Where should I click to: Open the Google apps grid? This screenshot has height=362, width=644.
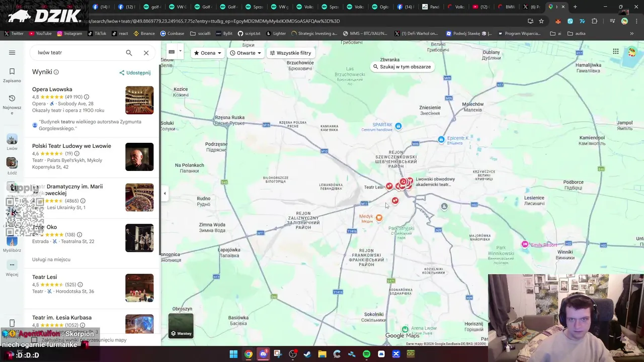pyautogui.click(x=616, y=51)
